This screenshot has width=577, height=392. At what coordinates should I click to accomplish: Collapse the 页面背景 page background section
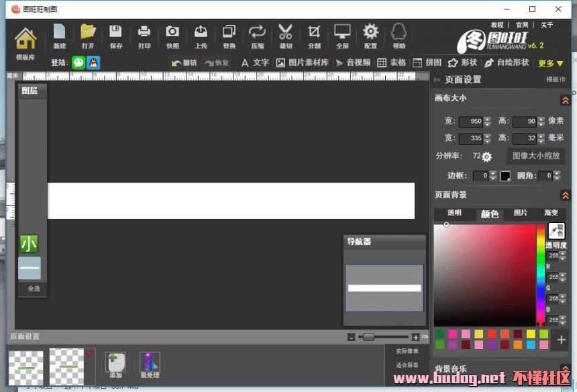tap(565, 196)
